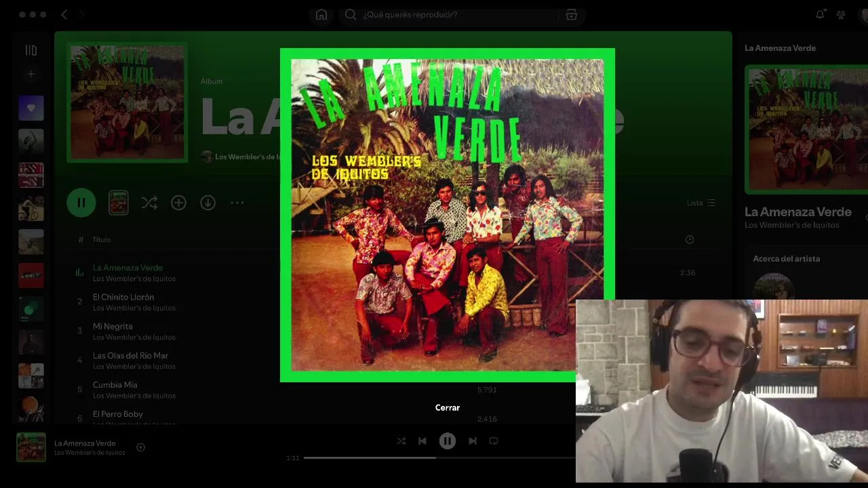868x488 pixels.
Task: Open Liked Songs heart playlist in sidebar
Action: [31, 108]
